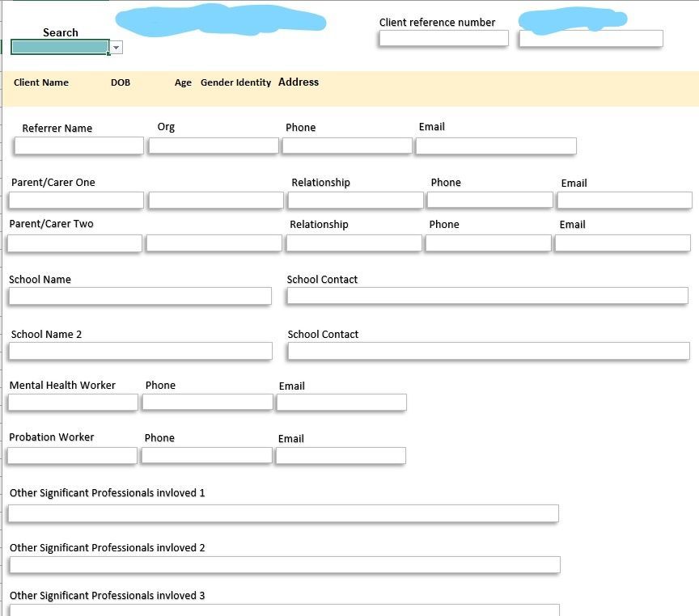Click School Contact box beside School Name

488,296
